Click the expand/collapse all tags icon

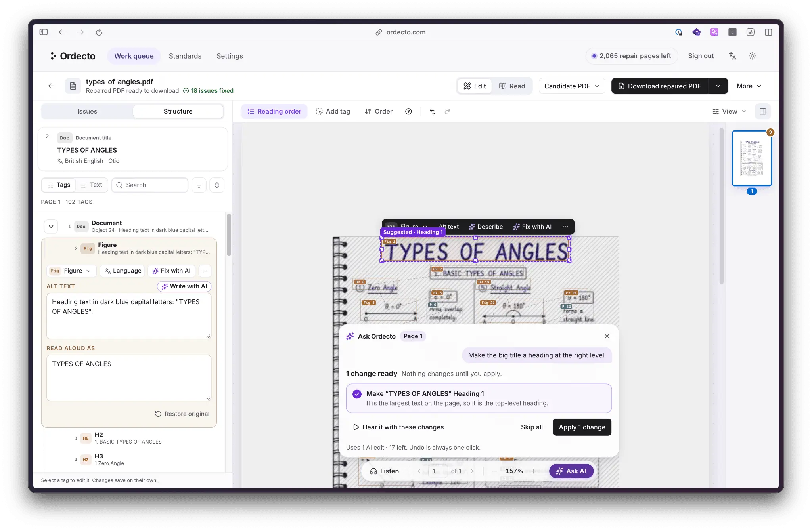217,185
